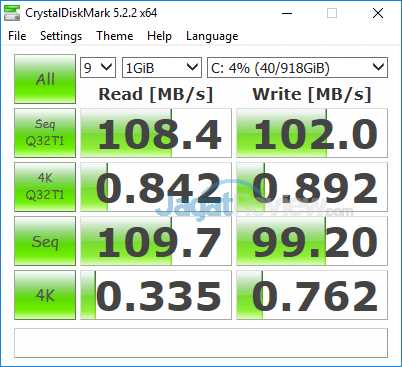Click the empty comment field at bottom
This screenshot has width=402, height=367.
pos(201,343)
